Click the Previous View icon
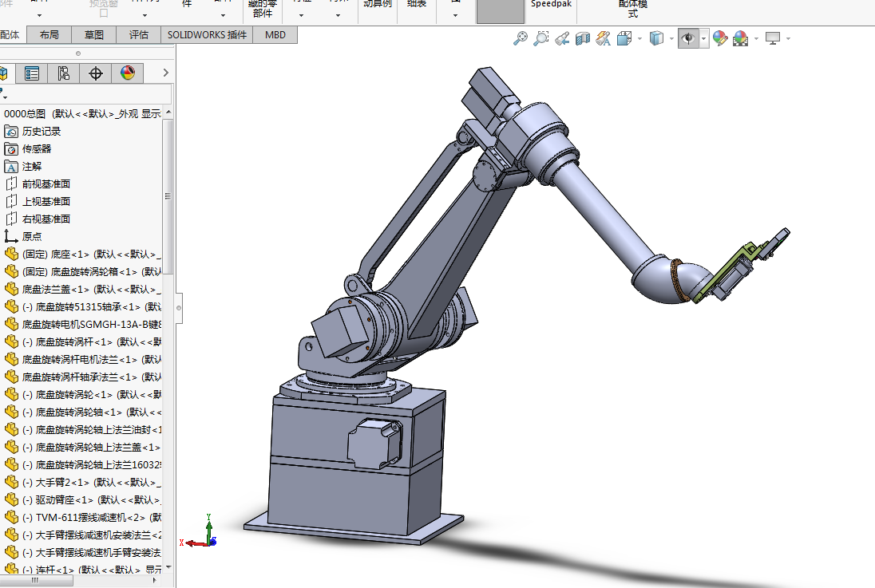Image resolution: width=875 pixels, height=588 pixels. coord(562,38)
